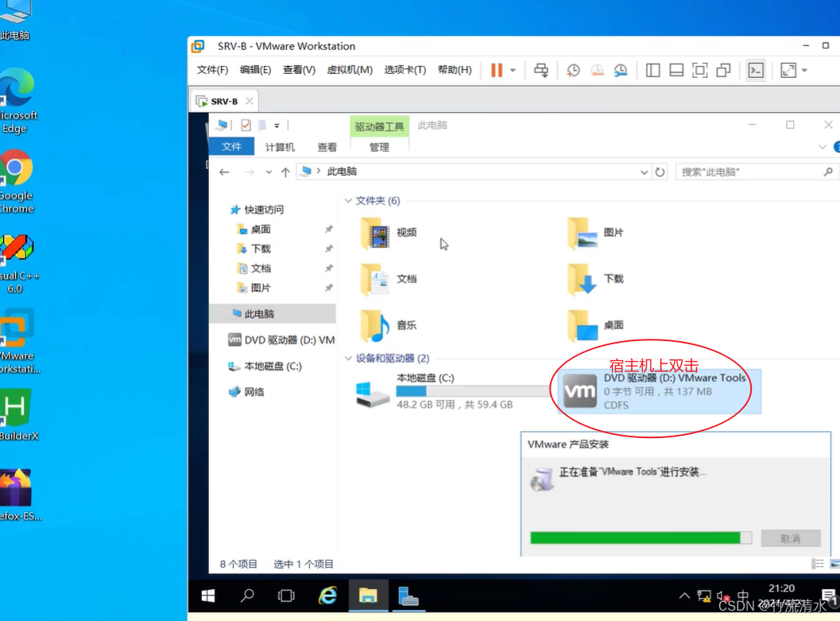Screen dimensions: 840x621
Task: Toggle the thumbnail bar layout
Action: pos(676,70)
